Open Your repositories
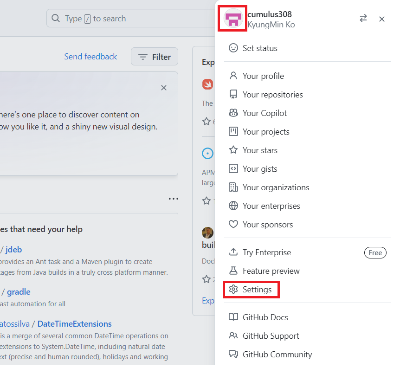Image resolution: width=400 pixels, height=365 pixels. [x=273, y=95]
